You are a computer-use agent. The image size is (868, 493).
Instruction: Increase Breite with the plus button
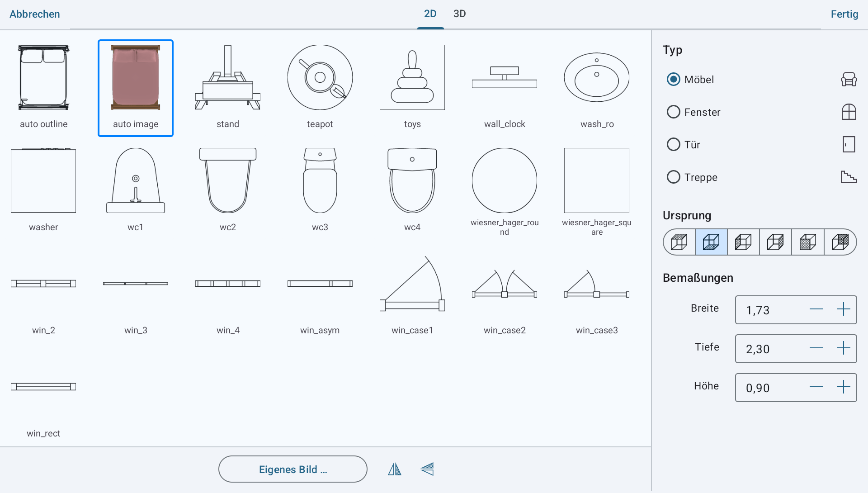843,309
